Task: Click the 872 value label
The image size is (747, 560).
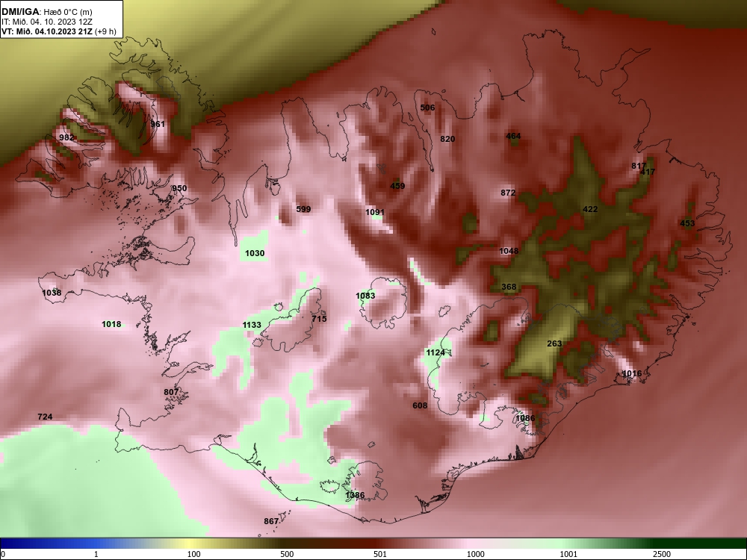Action: coord(508,193)
